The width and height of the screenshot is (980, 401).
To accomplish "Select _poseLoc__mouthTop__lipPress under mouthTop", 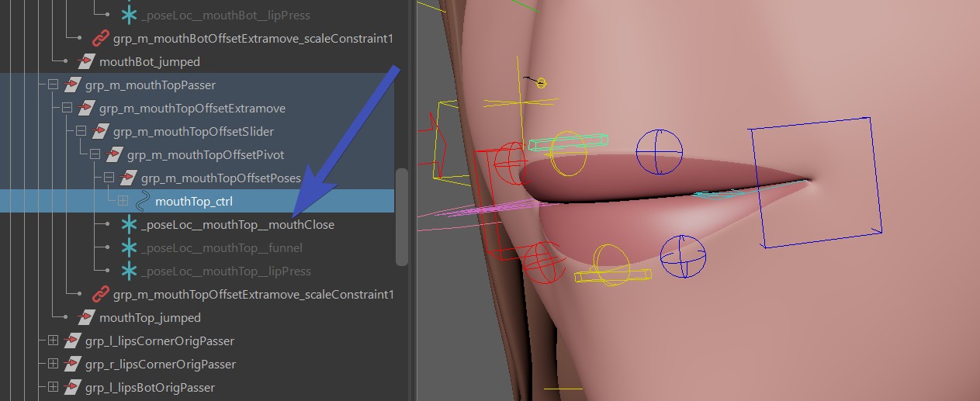I will (x=226, y=271).
